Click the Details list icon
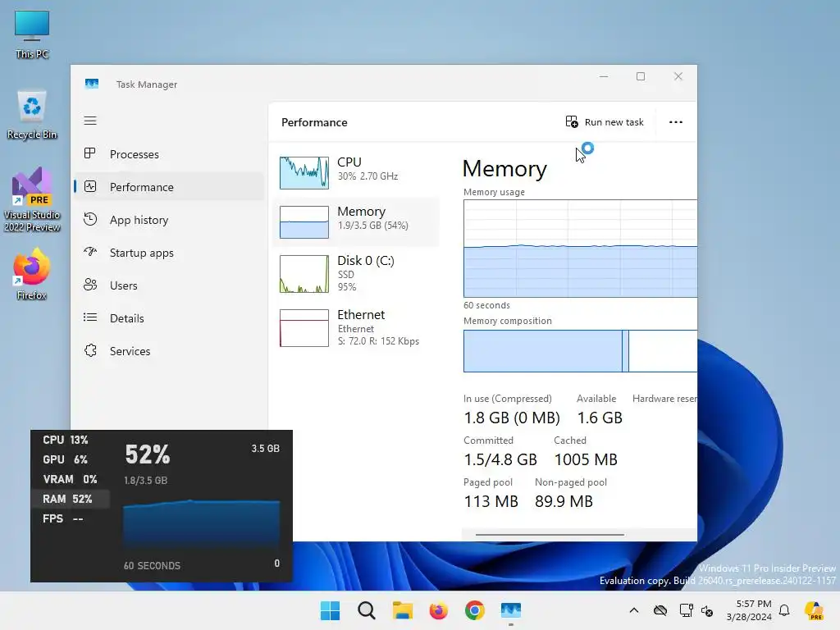Viewport: 840px width, 630px height. 90,317
